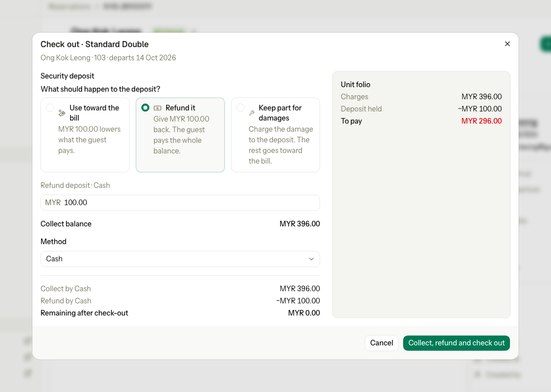Click the 'Security deposit' section heading
Viewport: 551px width, 392px height.
click(x=67, y=76)
